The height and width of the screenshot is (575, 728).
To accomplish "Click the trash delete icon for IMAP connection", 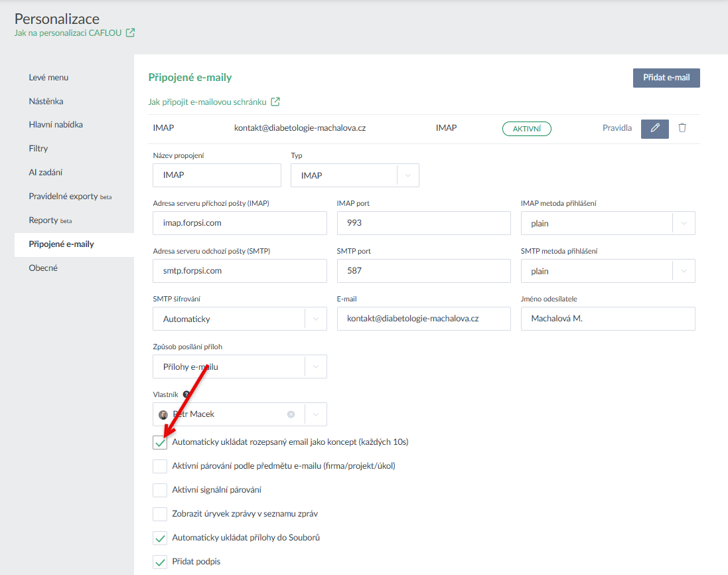I will click(682, 128).
